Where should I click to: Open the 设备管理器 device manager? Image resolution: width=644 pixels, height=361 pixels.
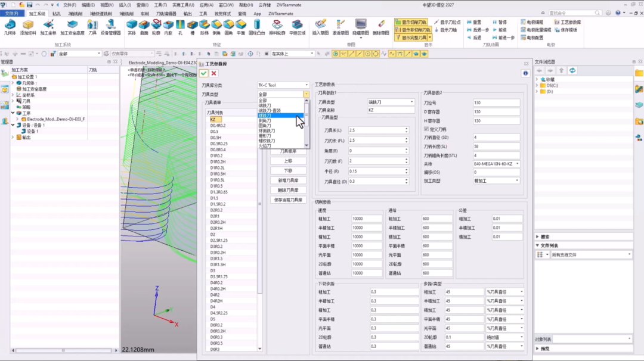click(111, 27)
